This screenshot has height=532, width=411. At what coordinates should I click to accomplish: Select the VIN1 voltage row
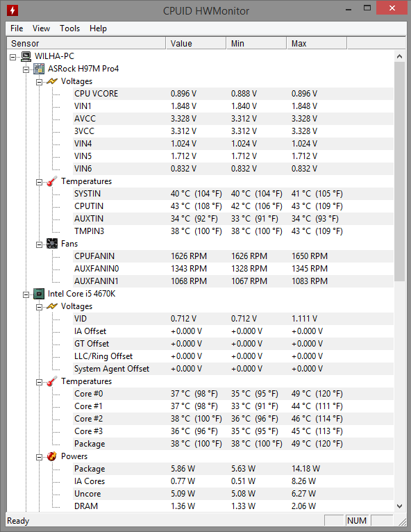pos(233,106)
